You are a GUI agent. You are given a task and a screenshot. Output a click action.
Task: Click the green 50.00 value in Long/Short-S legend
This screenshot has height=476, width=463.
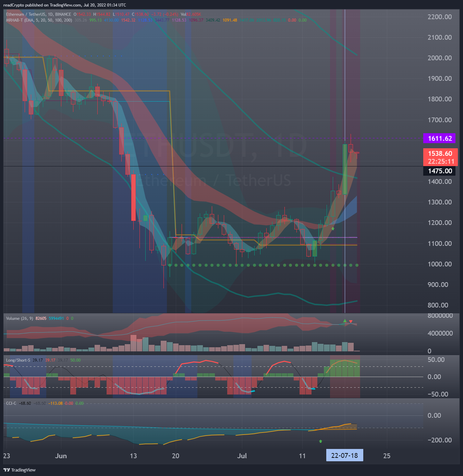pos(75,360)
